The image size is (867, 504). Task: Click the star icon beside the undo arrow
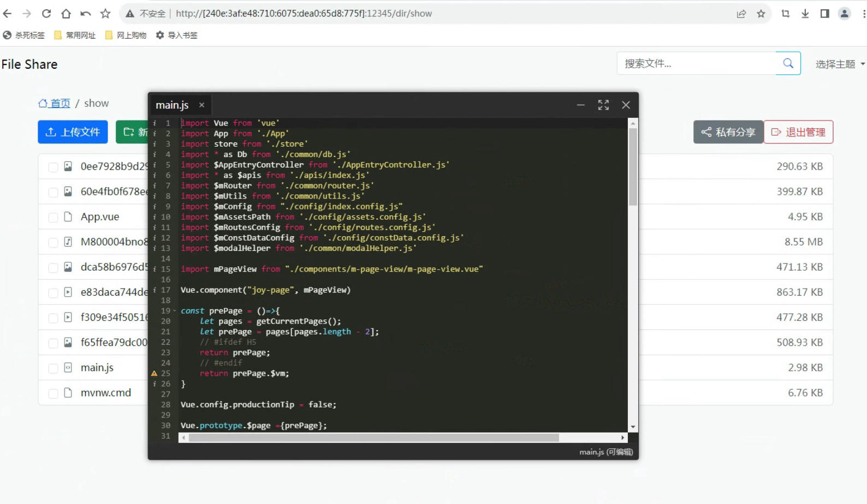[x=105, y=14]
